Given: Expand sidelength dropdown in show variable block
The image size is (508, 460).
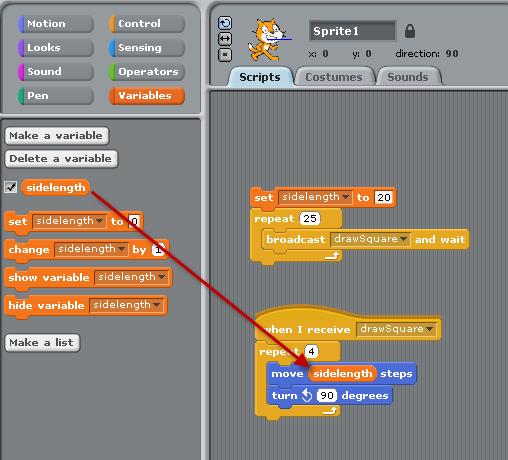Looking at the screenshot, I should point(131,277).
